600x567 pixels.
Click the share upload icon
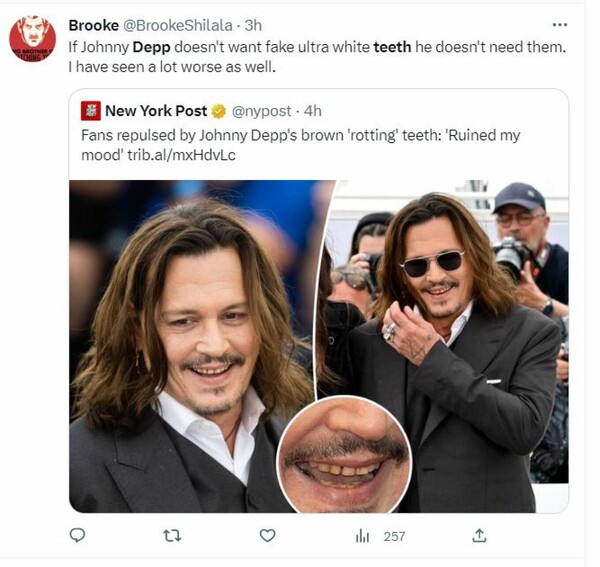[x=480, y=536]
